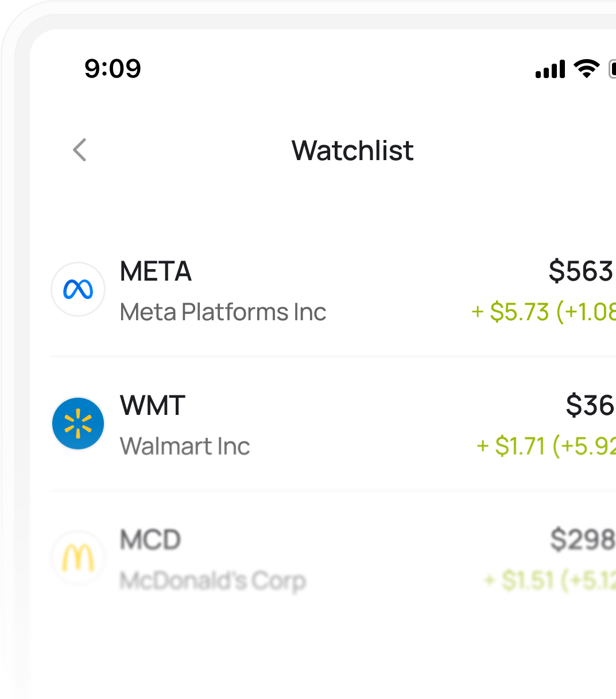
Task: Tap the Walmart stock price
Action: click(x=590, y=406)
